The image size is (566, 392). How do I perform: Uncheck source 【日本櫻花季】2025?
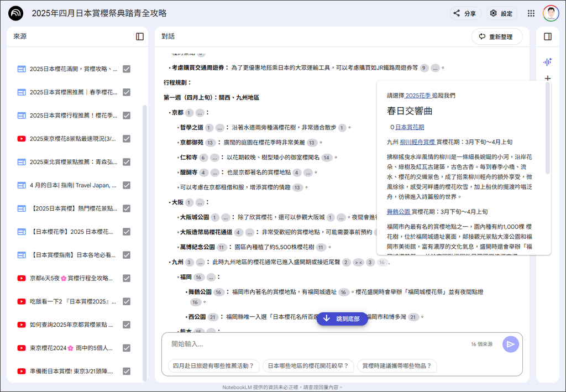coord(127,232)
